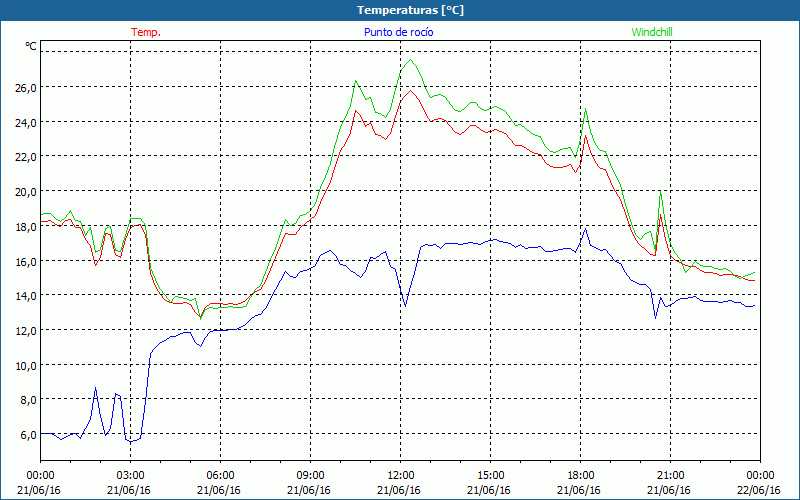Screen dimensions: 800x500
Task: Select the red 'Temp.' legend label
Action: (146, 32)
